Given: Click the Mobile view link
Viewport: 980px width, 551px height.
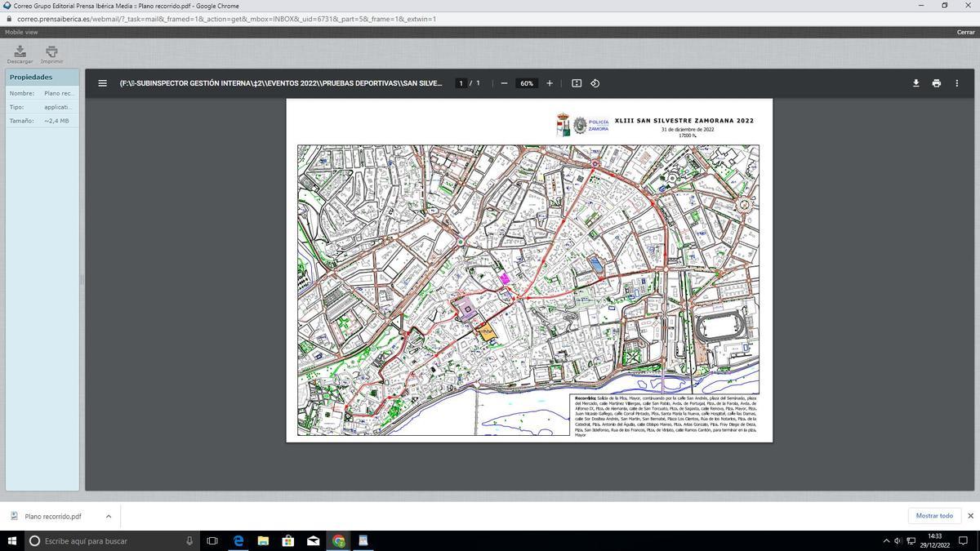Looking at the screenshot, I should (x=21, y=33).
